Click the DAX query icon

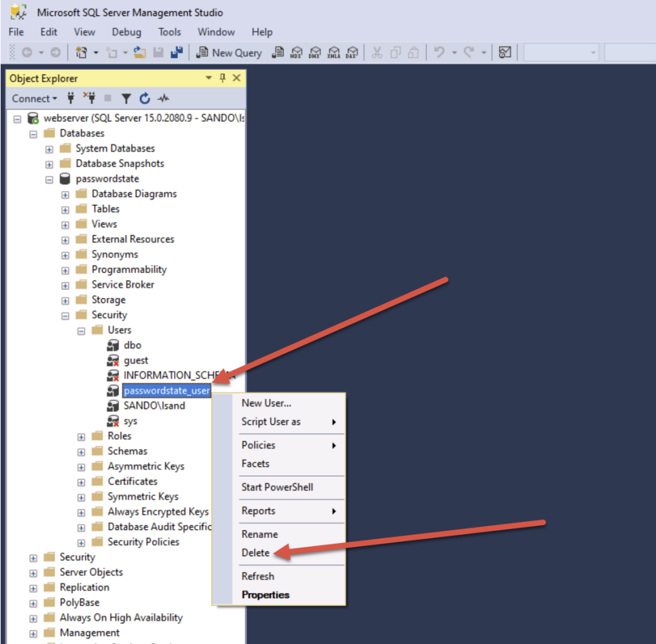(352, 52)
